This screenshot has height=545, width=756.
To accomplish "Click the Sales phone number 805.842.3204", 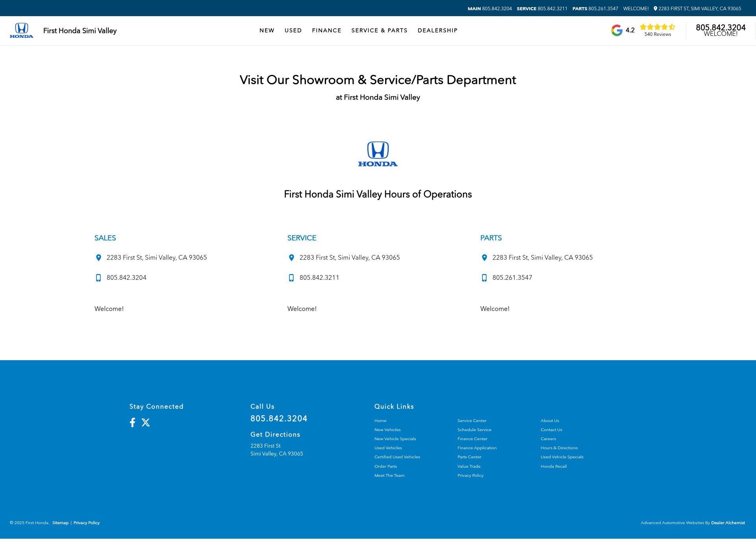I will [126, 278].
